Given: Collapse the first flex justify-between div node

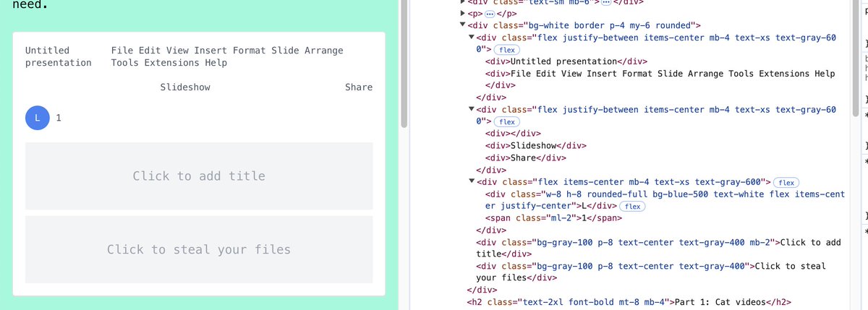Looking at the screenshot, I should 472,38.
